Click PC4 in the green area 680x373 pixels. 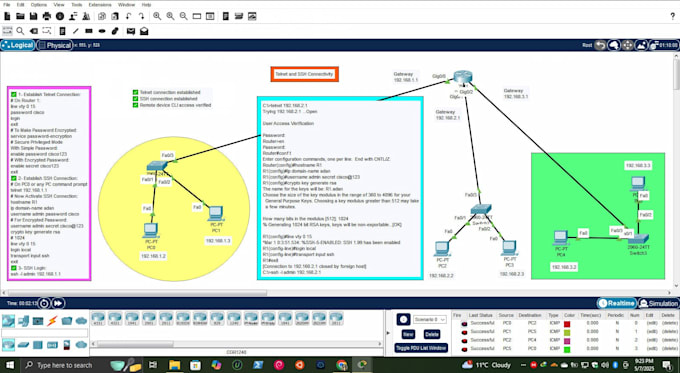tap(561, 238)
